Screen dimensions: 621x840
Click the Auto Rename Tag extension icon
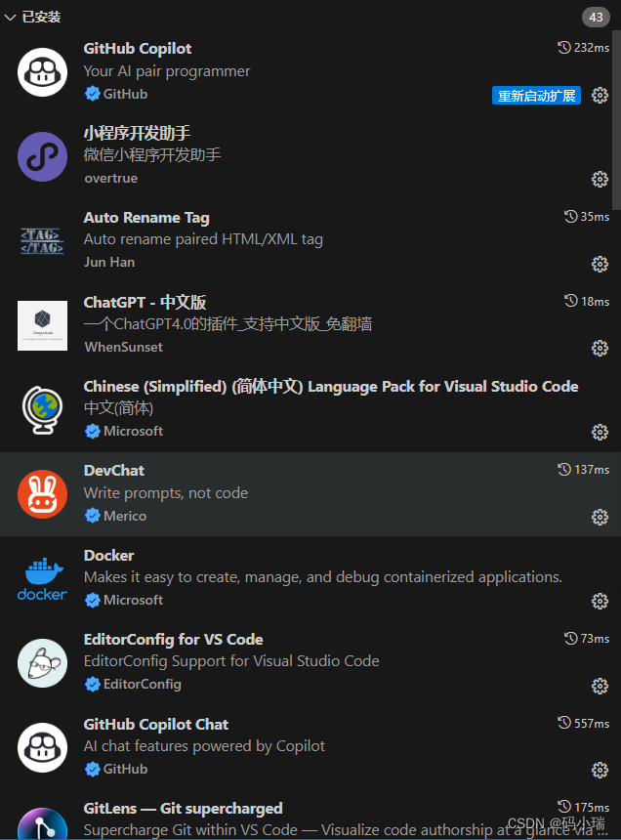tap(42, 241)
